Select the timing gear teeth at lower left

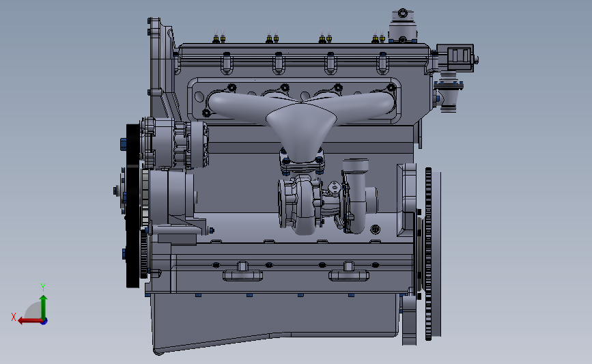143,254
